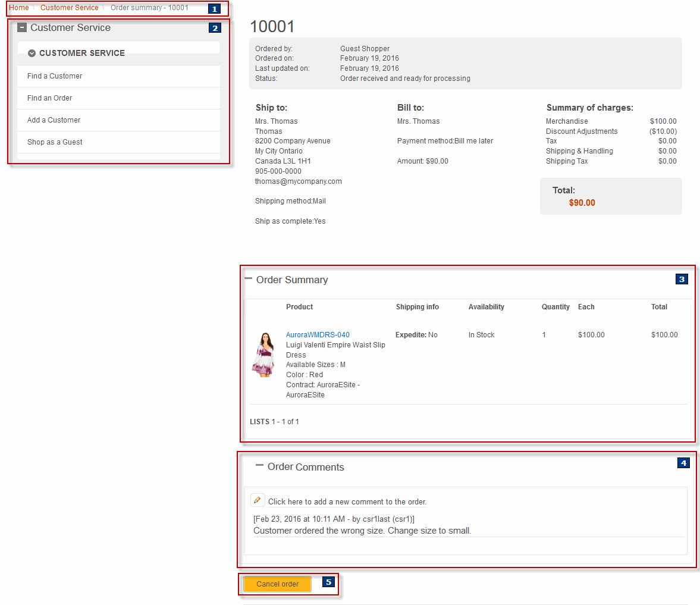Click the 'Color : Red' product attribute
700x605 pixels.
click(305, 375)
